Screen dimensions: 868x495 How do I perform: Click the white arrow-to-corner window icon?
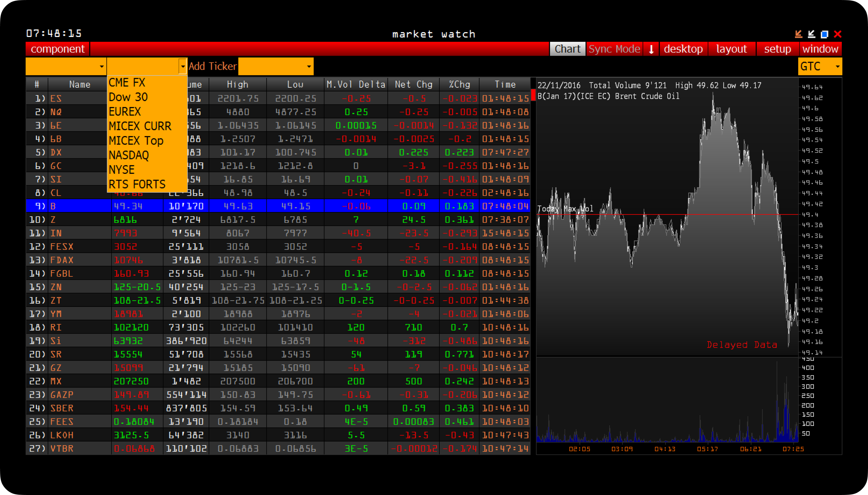tap(811, 34)
